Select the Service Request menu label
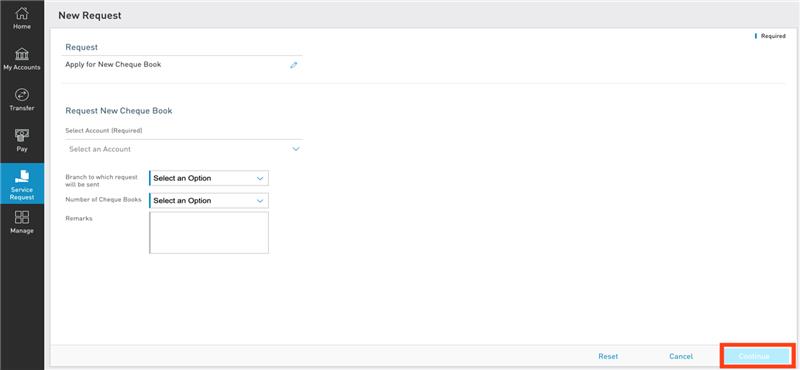 tap(22, 193)
